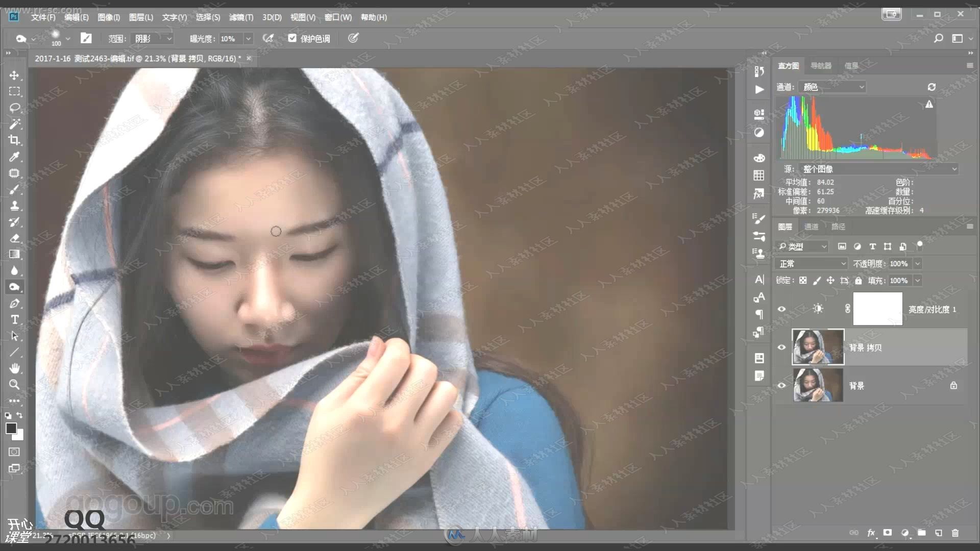Open the Range (范围) dropdown

pos(152,39)
